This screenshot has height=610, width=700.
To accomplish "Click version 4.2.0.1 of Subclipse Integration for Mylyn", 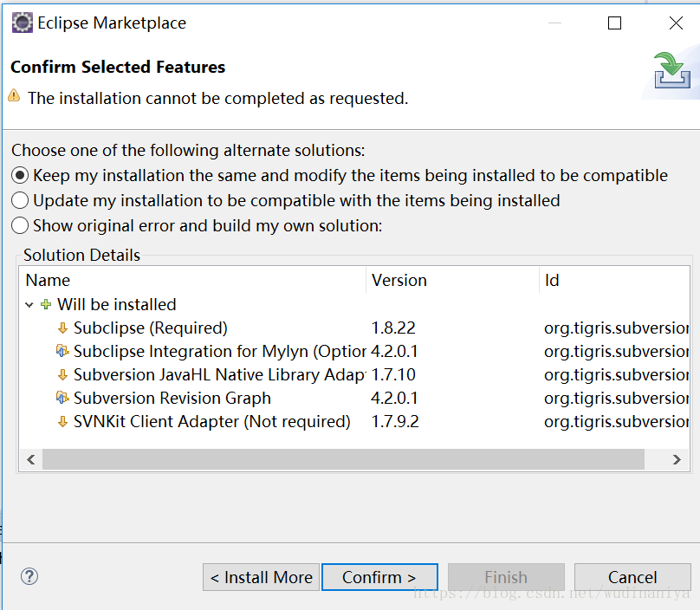I will 394,352.
